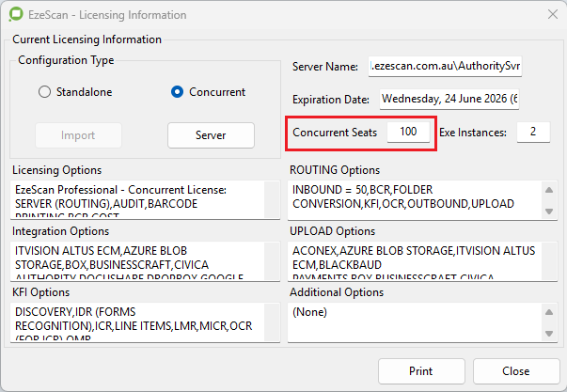567x392 pixels.
Task: Click the KFI Options text box scrollbar
Action: 272,321
